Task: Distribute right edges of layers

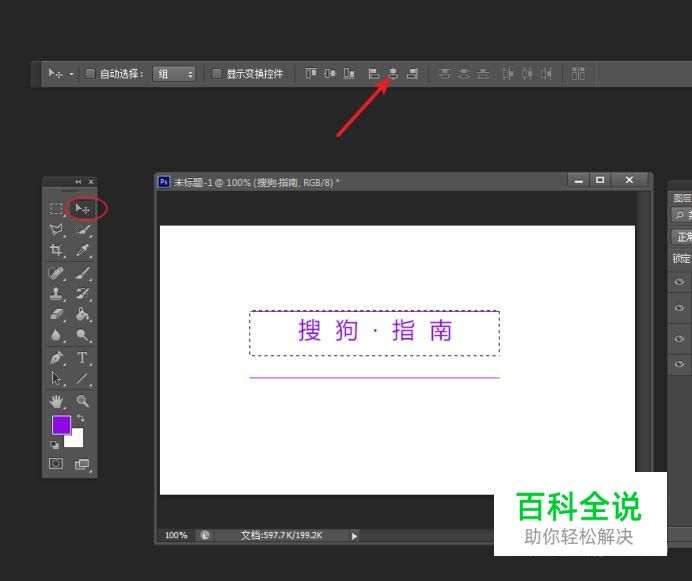Action: pyautogui.click(x=546, y=73)
